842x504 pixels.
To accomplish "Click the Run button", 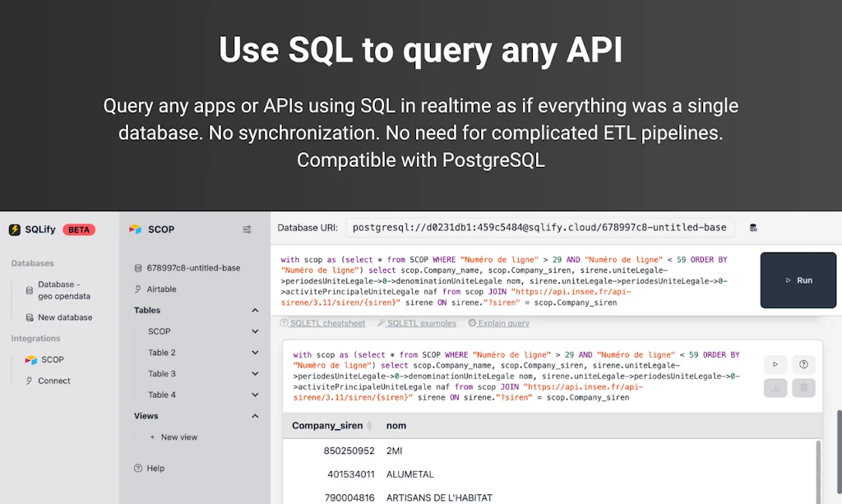I will (798, 280).
